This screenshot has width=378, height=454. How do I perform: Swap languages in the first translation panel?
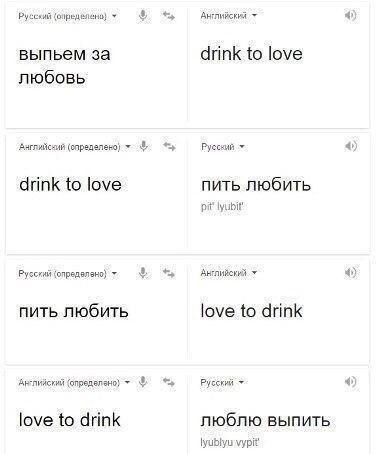[169, 16]
